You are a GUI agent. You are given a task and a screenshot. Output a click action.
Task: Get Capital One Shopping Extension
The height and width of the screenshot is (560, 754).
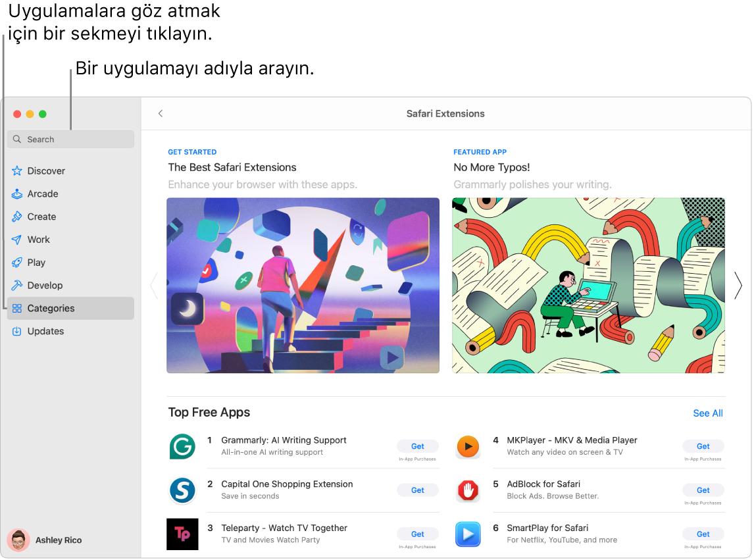pos(417,490)
